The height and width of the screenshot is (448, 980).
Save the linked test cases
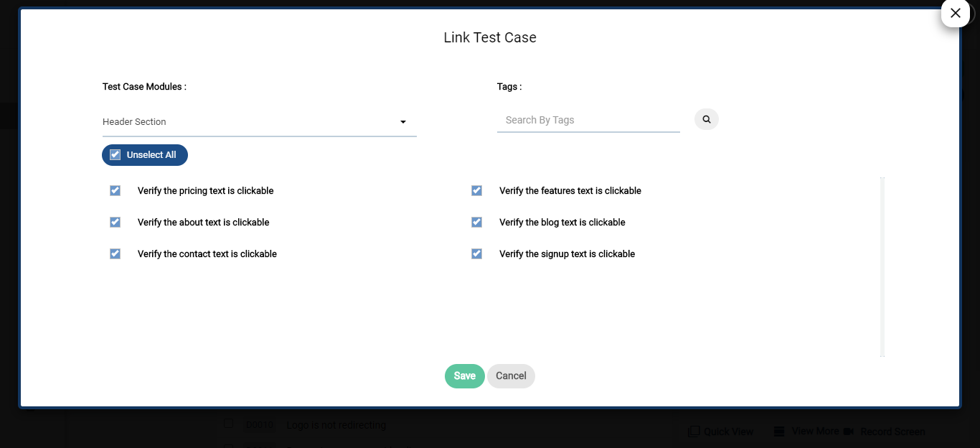click(465, 376)
